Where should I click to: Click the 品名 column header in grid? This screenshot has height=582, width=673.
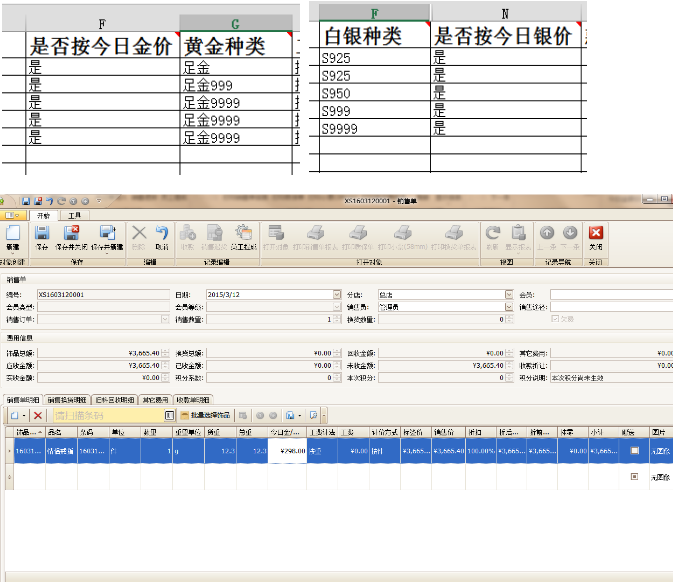pyautogui.click(x=61, y=432)
